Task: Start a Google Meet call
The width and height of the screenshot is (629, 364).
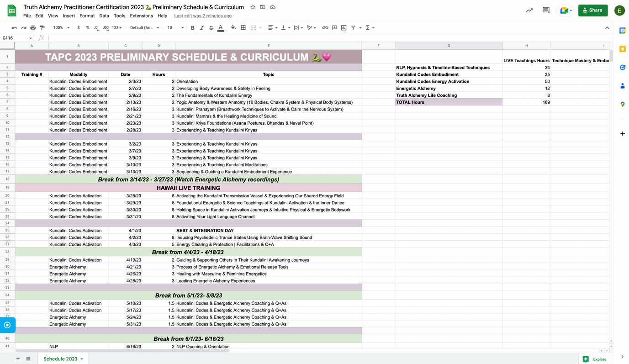Action: point(566,10)
